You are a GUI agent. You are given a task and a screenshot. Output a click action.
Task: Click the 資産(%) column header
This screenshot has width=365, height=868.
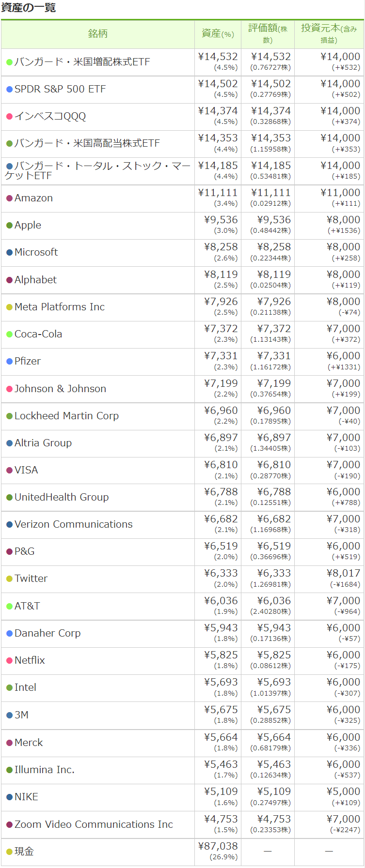click(218, 34)
